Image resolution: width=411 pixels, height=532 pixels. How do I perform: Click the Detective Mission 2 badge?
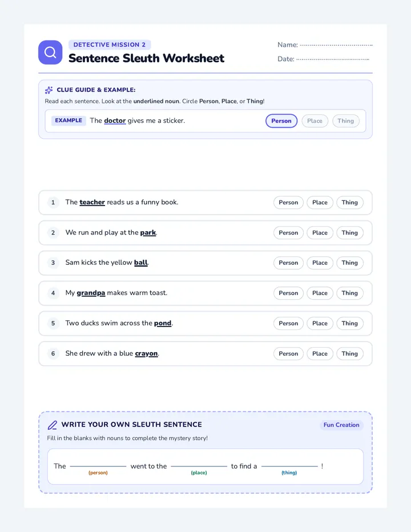click(110, 45)
